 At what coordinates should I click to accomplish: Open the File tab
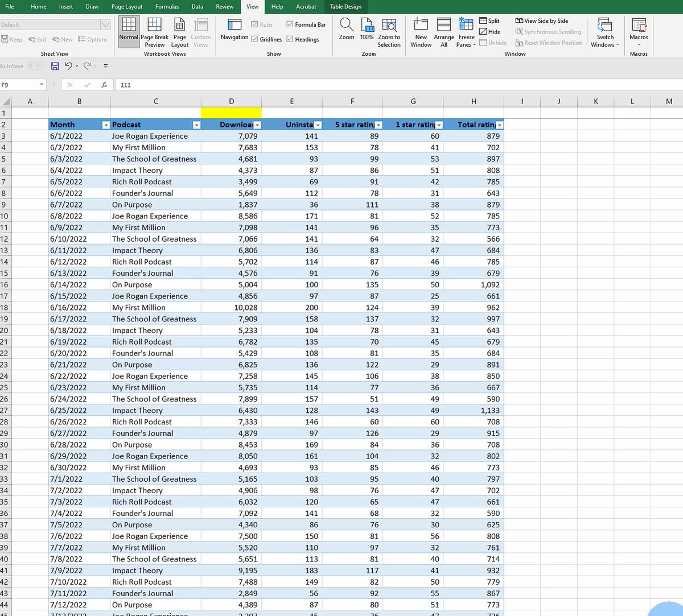(x=10, y=7)
